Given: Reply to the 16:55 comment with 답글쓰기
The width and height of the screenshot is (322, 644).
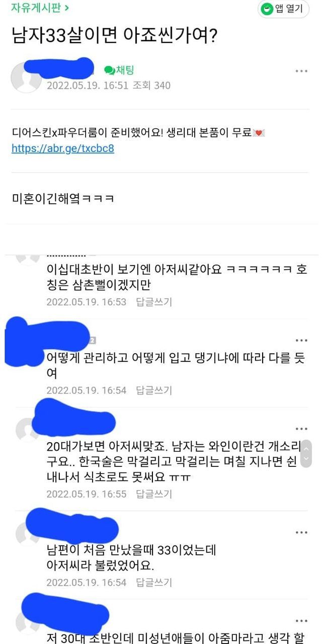Looking at the screenshot, I should point(154,494).
